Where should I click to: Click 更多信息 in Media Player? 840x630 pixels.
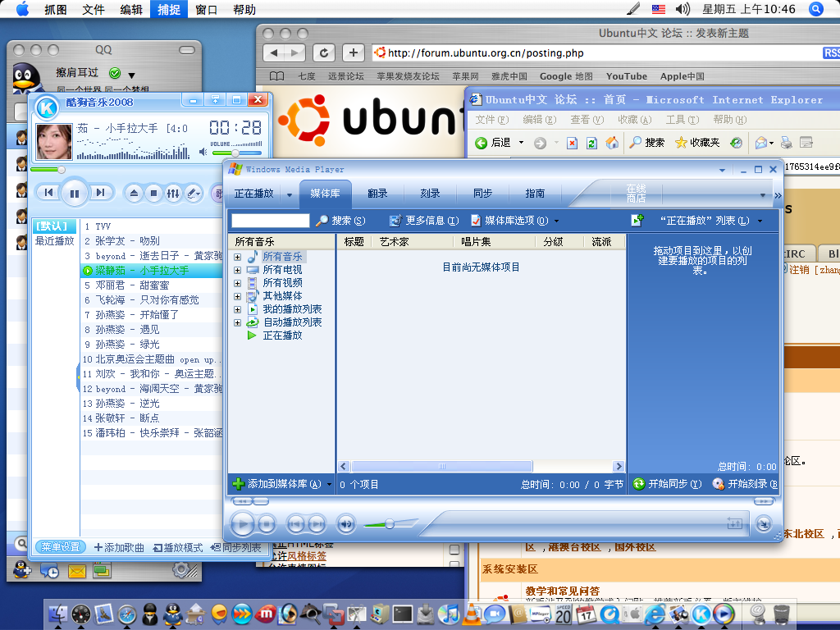424,220
